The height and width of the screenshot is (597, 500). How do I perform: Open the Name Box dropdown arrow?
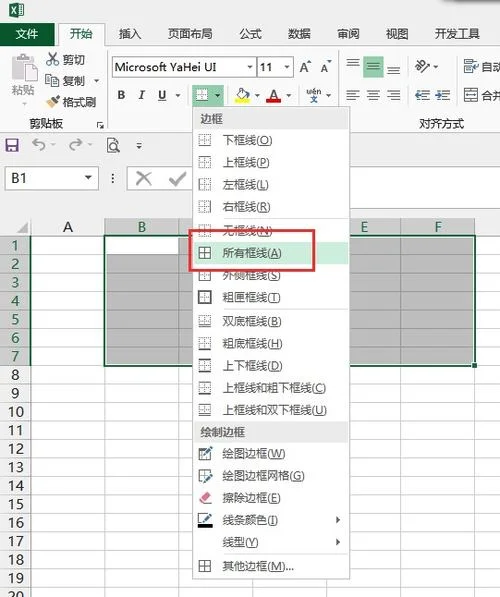click(88, 177)
